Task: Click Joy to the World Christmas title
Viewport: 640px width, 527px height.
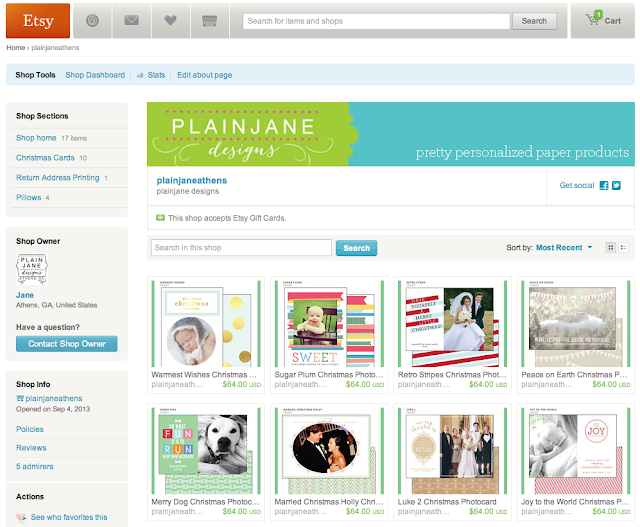Action: 575,502
